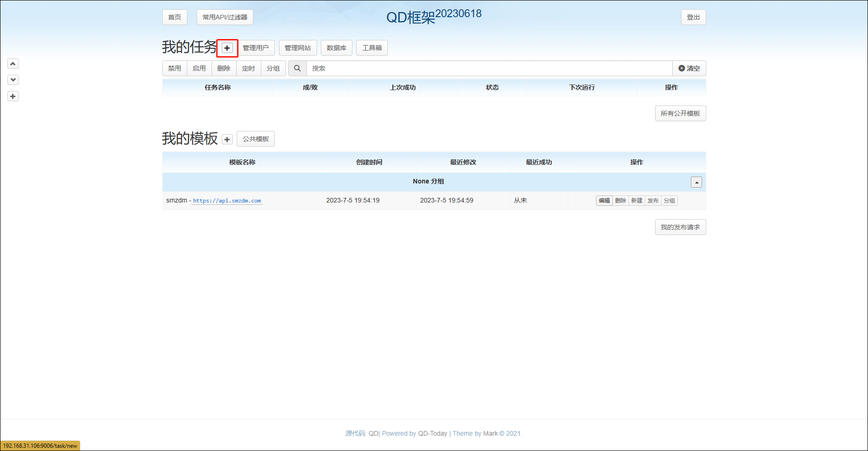Click the scroll-down arrow icon on left sidebar
This screenshot has height=451, width=868.
(13, 80)
